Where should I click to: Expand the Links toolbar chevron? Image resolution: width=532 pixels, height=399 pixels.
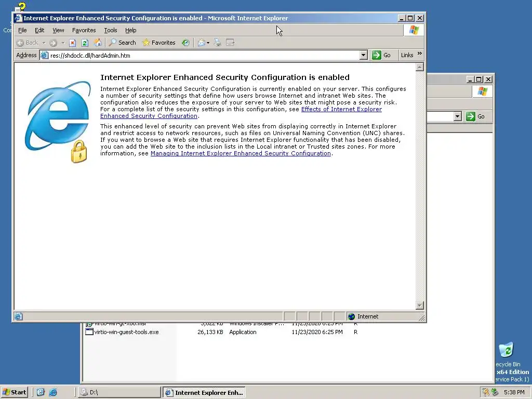(x=420, y=54)
